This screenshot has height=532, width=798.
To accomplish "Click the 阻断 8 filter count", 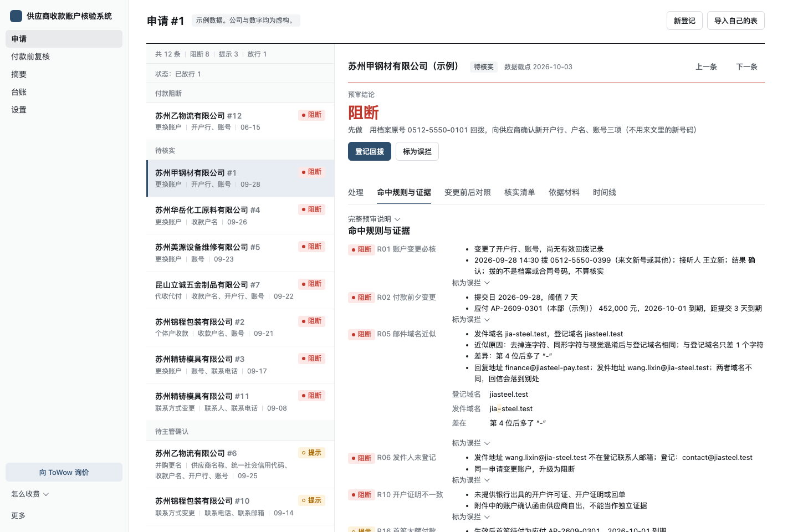I will [x=199, y=54].
